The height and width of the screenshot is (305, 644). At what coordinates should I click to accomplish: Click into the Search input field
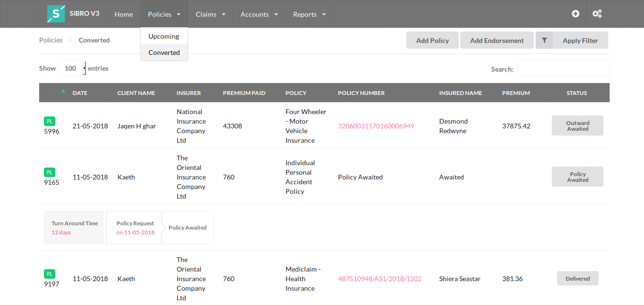(x=563, y=69)
